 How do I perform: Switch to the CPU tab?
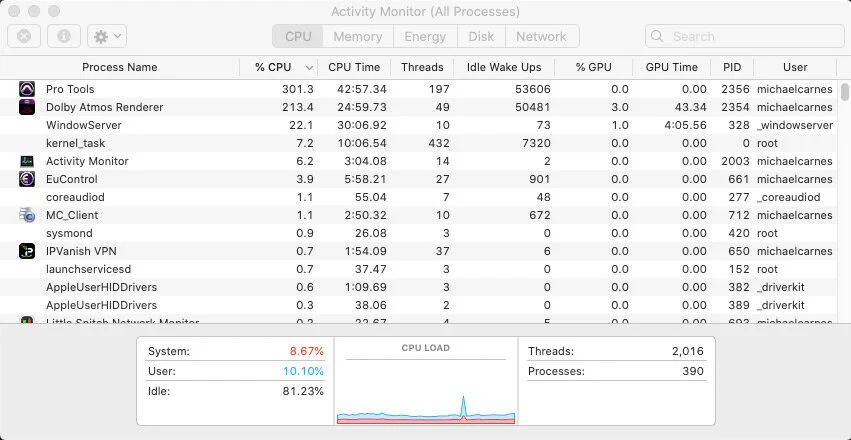[x=298, y=36]
